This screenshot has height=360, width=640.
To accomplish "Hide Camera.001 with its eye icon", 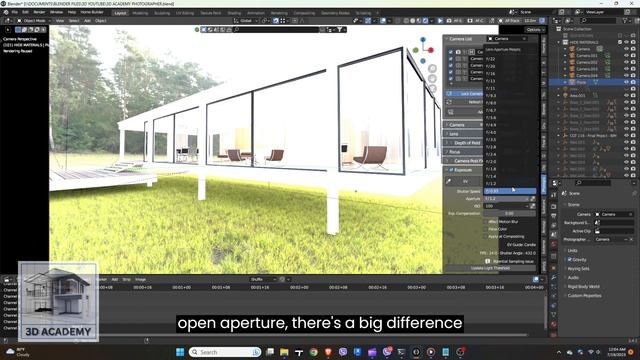I will (627, 56).
